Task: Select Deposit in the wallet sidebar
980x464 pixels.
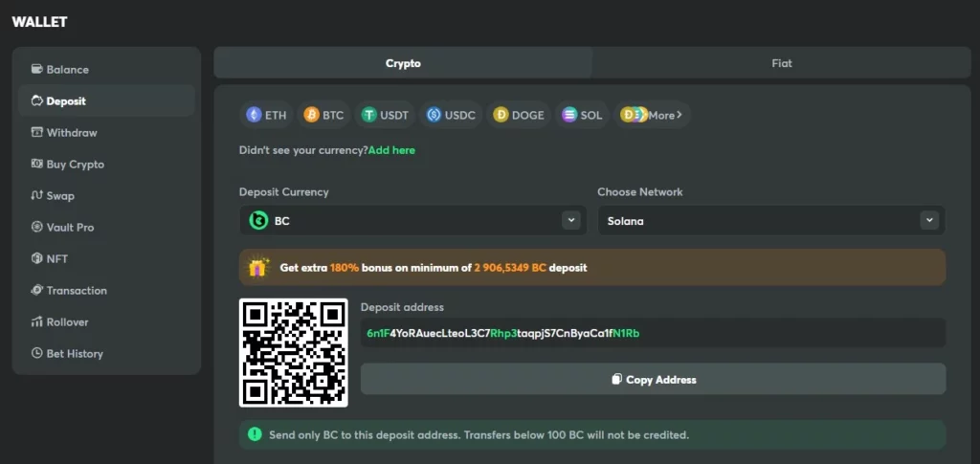Action: coord(106,100)
